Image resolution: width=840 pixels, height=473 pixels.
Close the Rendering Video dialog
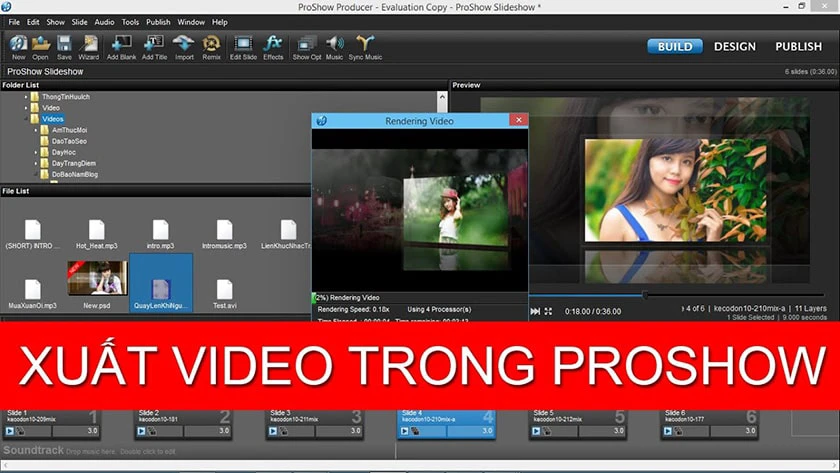pos(518,120)
